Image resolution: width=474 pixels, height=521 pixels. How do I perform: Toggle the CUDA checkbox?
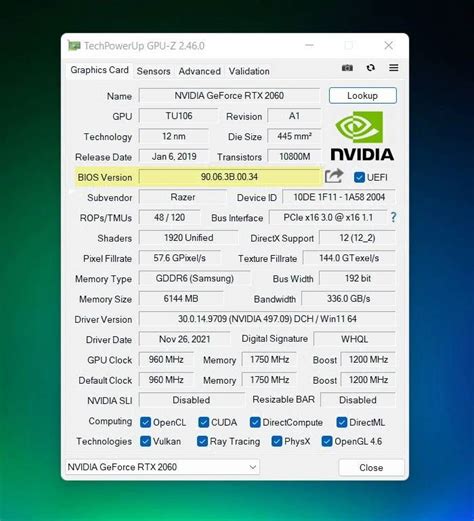click(204, 422)
